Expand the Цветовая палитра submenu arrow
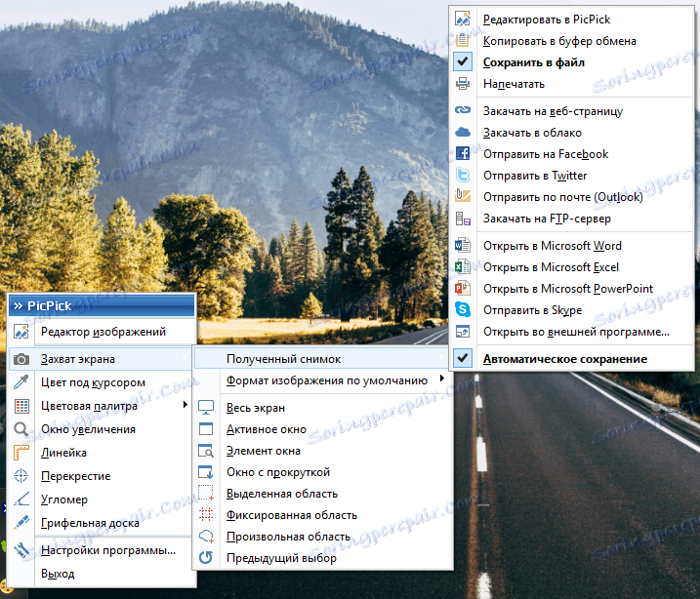The image size is (700, 599). pyautogui.click(x=185, y=405)
